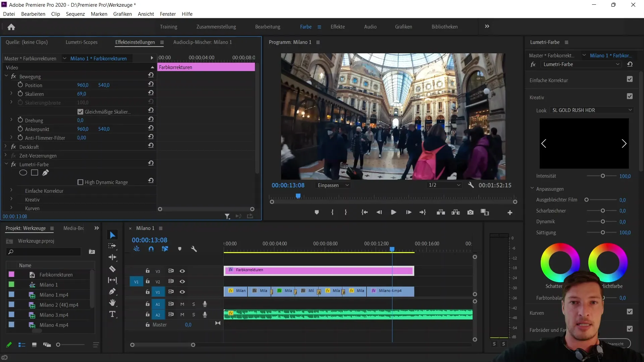Open Sequenz menu

(x=75, y=14)
